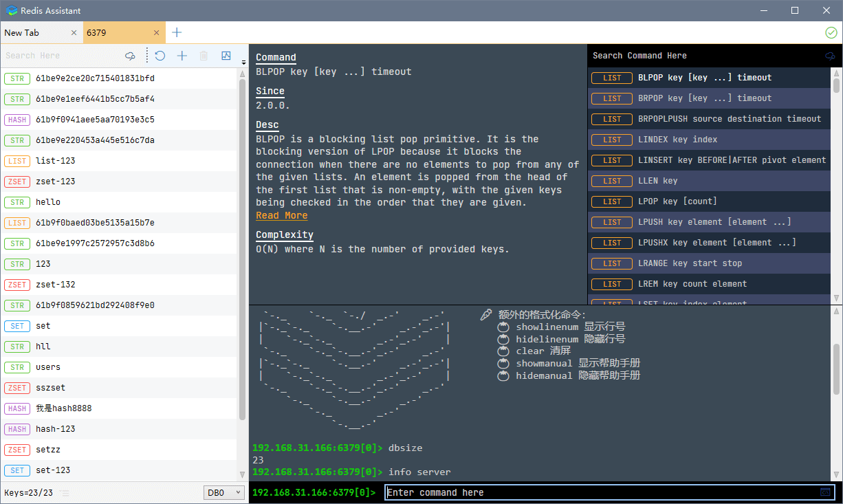Add a new key with plus icon

coord(182,56)
